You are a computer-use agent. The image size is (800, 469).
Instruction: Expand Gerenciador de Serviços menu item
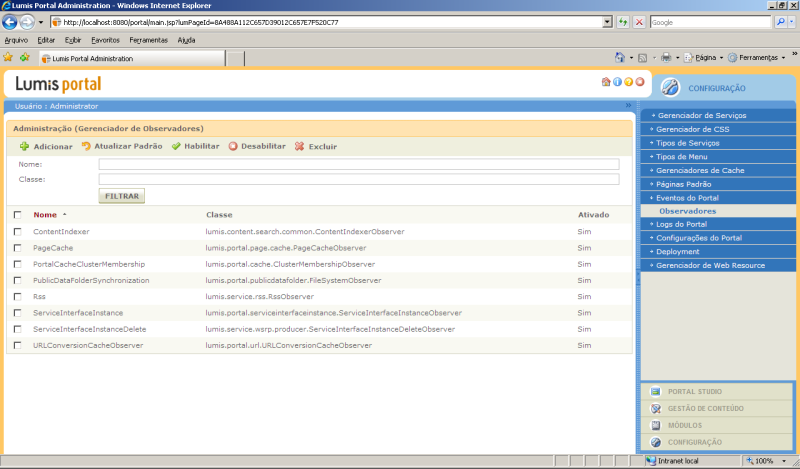718,115
